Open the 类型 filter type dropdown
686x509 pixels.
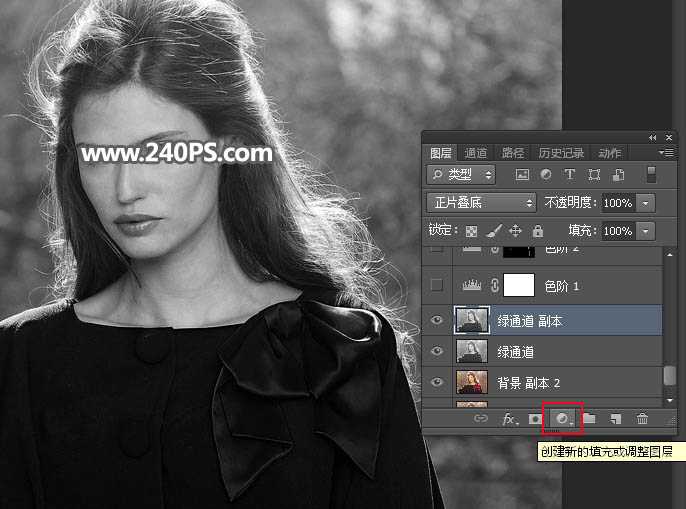click(462, 174)
